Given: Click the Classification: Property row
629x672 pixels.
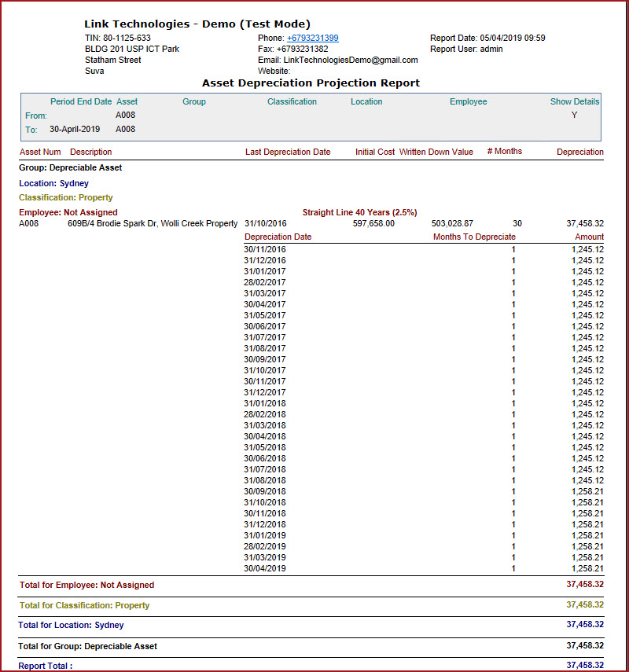Looking at the screenshot, I should 65,197.
